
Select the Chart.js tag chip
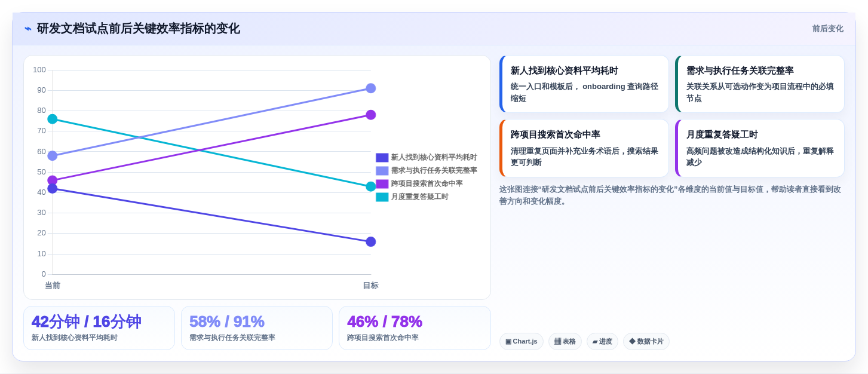(522, 342)
